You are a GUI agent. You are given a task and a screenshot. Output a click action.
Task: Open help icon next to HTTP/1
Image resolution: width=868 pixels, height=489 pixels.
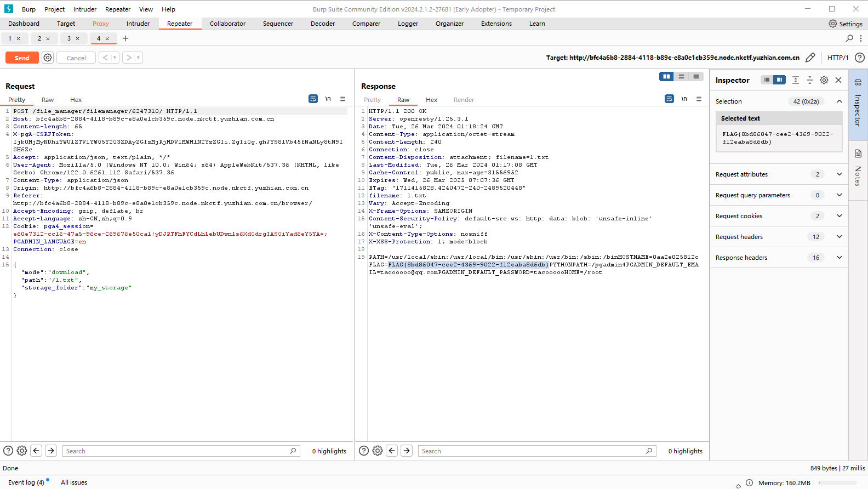(x=860, y=58)
